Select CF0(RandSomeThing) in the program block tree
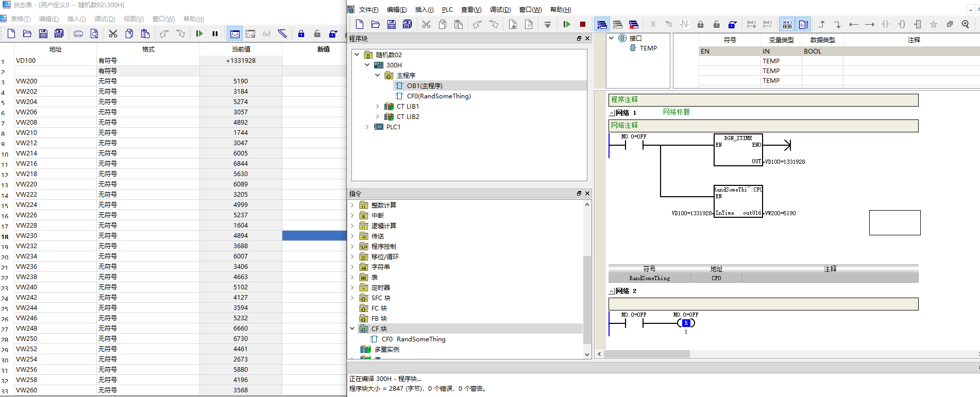This screenshot has width=980, height=397. coord(438,96)
